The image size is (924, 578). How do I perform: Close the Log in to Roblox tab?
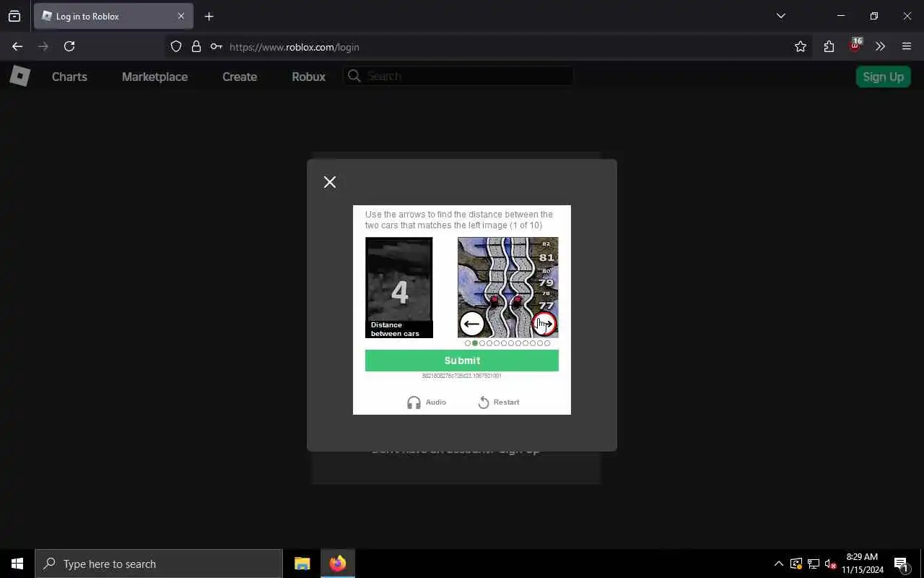pyautogui.click(x=181, y=16)
